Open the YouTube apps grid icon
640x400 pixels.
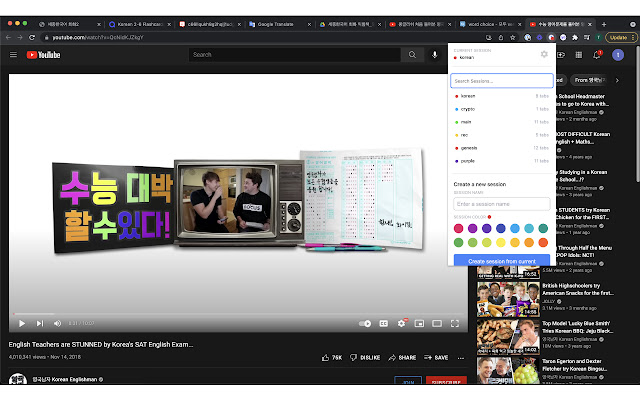point(579,55)
